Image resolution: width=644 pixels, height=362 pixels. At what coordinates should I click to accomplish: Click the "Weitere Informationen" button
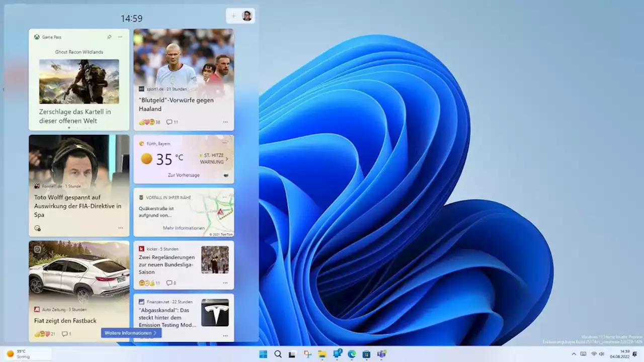coord(131,333)
